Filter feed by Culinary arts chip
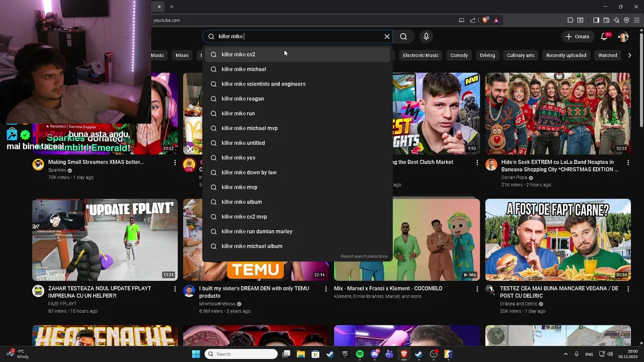Viewport: 644px width, 362px height. [520, 55]
